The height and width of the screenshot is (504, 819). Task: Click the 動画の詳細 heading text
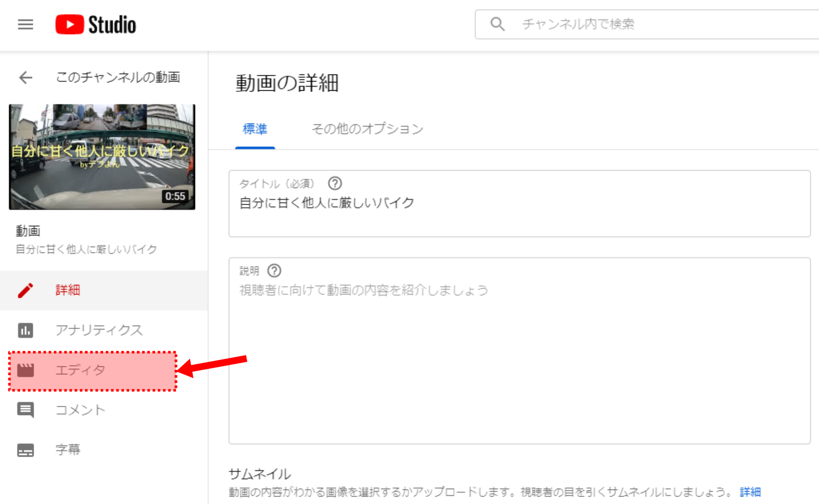(x=287, y=83)
